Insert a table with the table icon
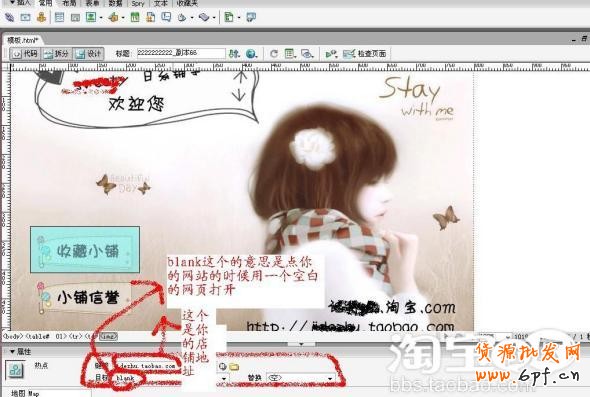 (59, 17)
